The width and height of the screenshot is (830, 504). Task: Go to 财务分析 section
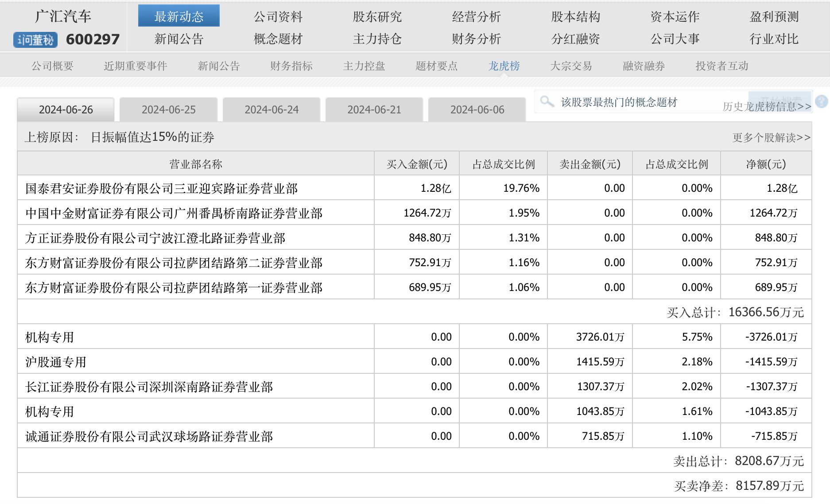point(476,39)
